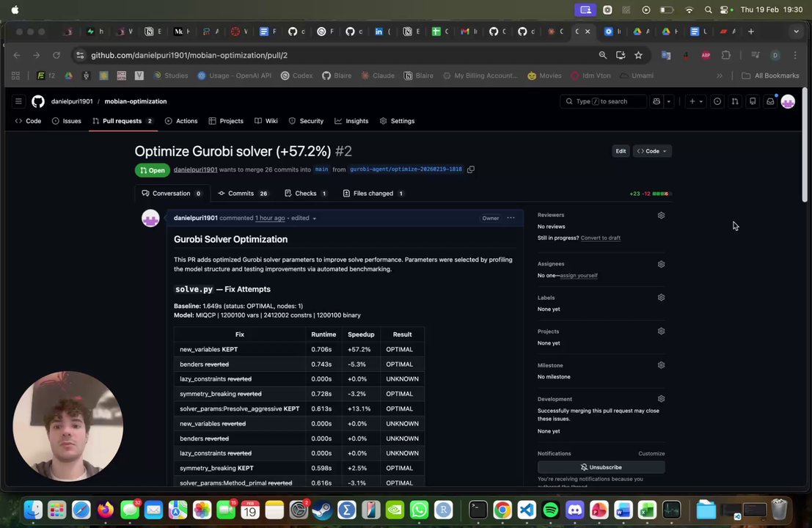Viewport: 812px width, 528px height.
Task: Click the 1 hour ago timestamp
Action: tap(270, 218)
